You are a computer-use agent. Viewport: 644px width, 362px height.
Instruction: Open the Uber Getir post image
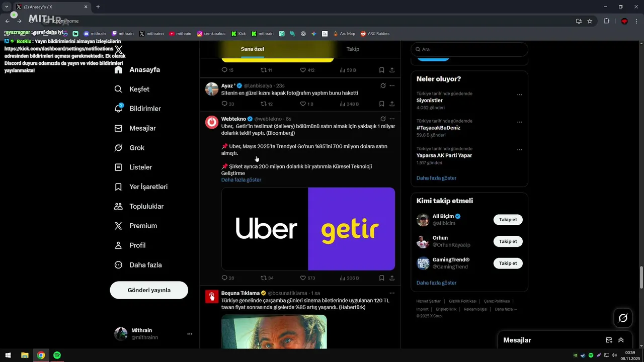click(308, 229)
